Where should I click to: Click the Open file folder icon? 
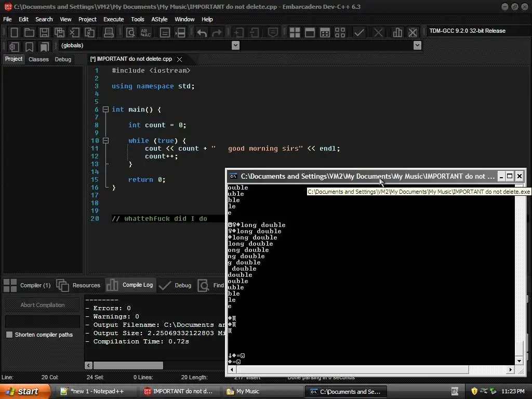pyautogui.click(x=29, y=33)
